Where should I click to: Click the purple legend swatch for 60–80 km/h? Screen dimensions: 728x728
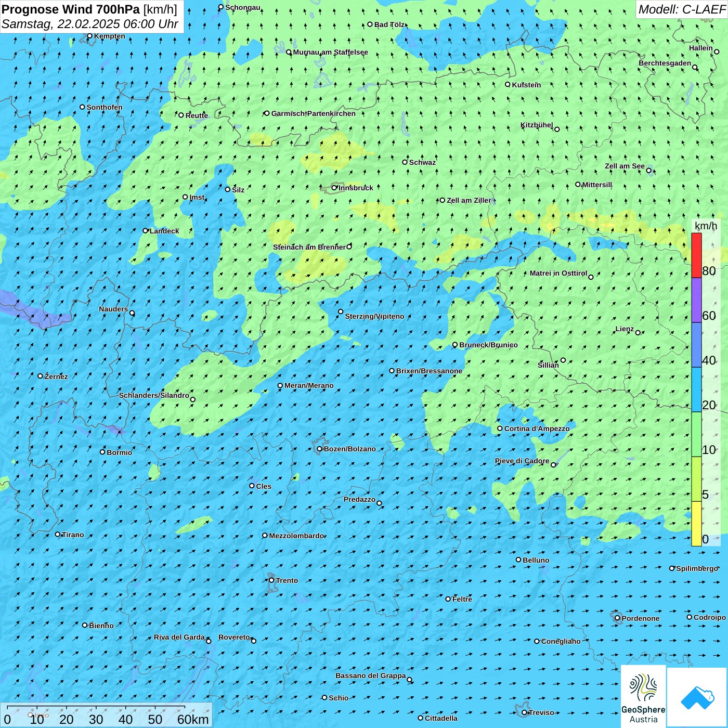click(696, 300)
